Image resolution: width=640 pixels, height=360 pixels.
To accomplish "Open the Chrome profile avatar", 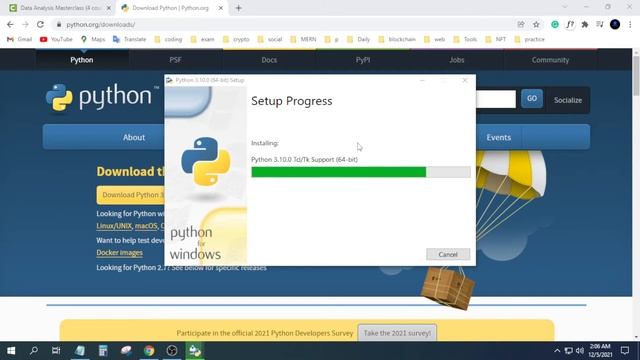I will coord(615,24).
